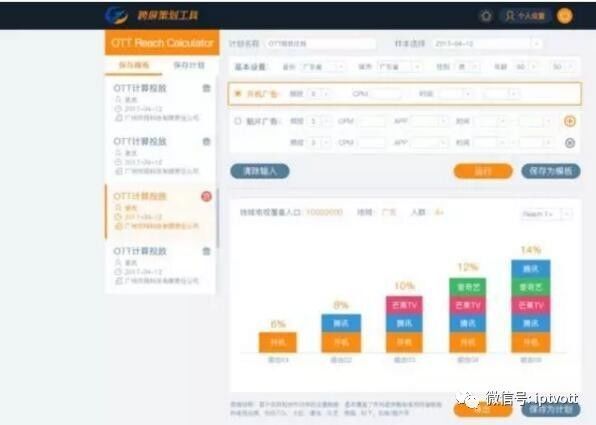Viewport: 596px width, 425px height.
Task: Click the 开机 segment of 6% bar
Action: pyautogui.click(x=278, y=342)
